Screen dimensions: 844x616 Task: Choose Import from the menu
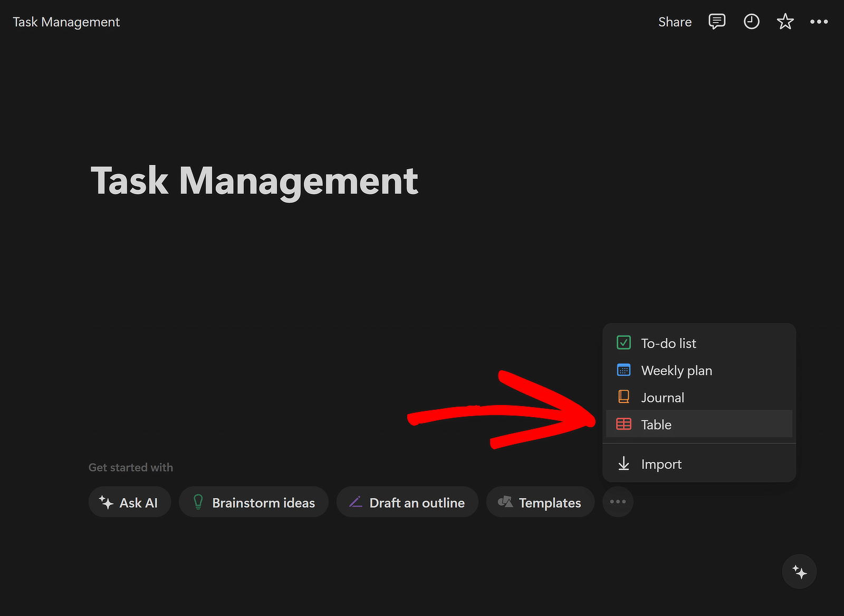pos(661,464)
